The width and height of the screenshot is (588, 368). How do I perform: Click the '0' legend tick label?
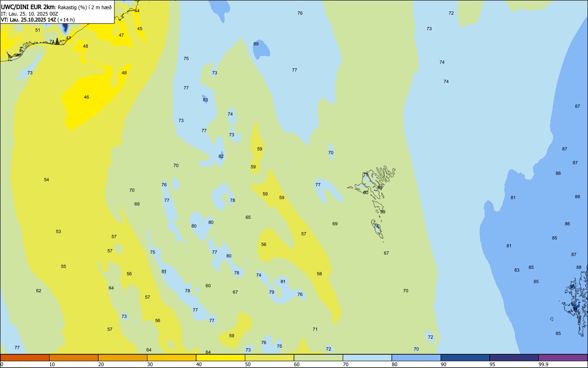pyautogui.click(x=2, y=364)
